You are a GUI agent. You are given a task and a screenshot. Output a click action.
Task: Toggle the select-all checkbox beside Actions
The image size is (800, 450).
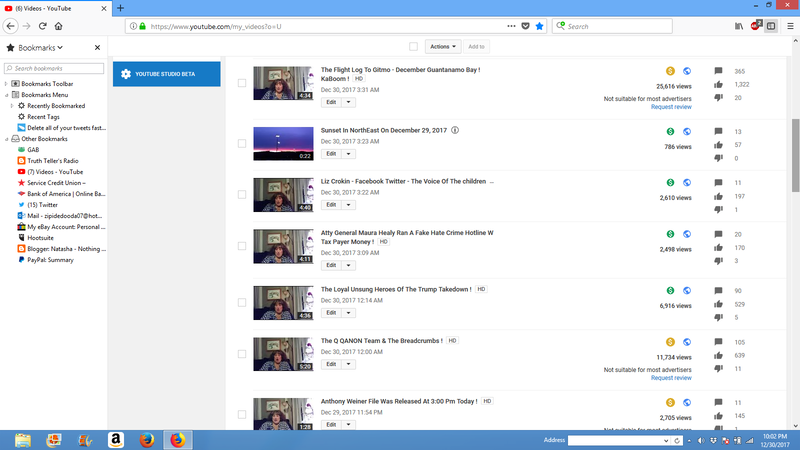click(x=413, y=47)
